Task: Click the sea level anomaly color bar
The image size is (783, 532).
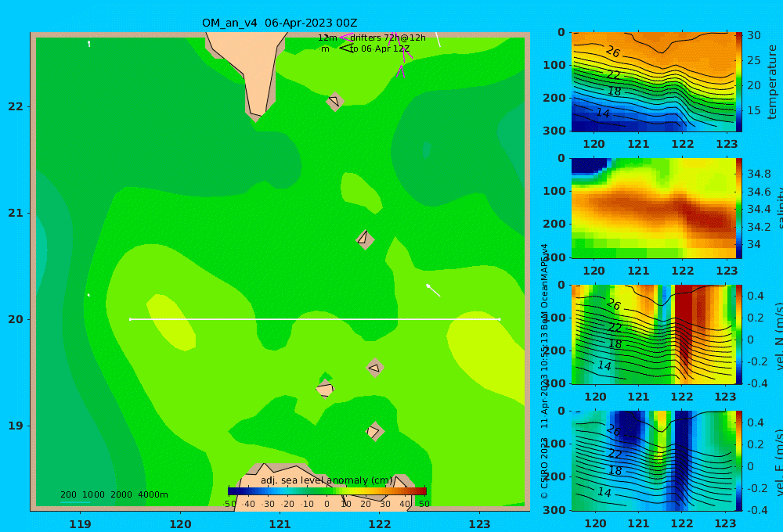Action: pos(327,491)
